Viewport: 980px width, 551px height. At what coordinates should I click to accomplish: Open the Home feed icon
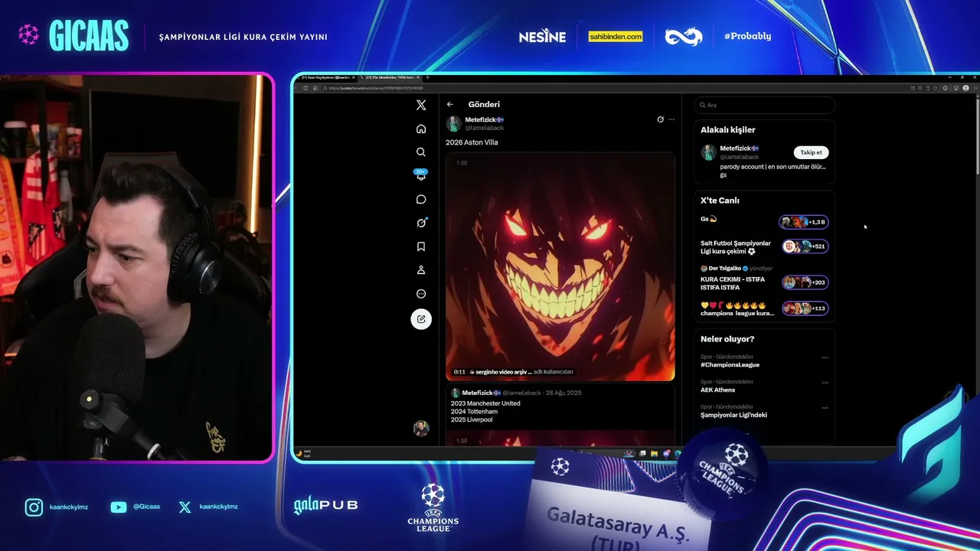pos(421,129)
